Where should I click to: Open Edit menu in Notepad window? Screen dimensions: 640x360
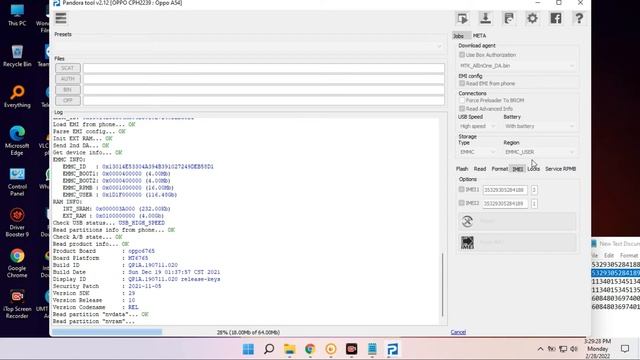coord(609,256)
